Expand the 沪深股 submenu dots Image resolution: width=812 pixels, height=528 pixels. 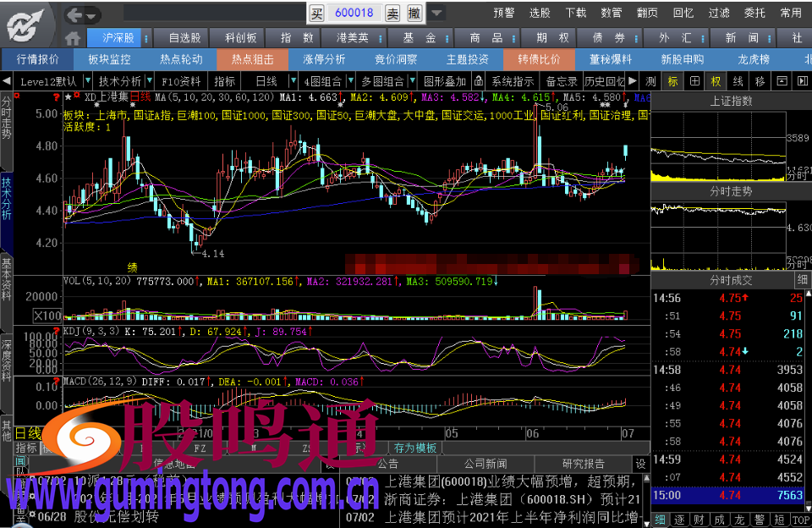click(146, 38)
